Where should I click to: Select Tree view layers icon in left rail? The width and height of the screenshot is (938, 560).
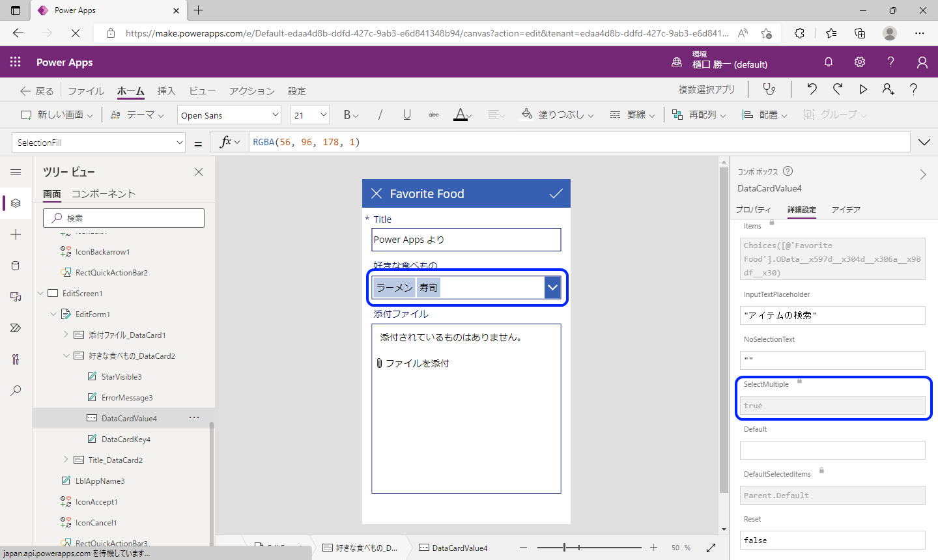tap(16, 203)
